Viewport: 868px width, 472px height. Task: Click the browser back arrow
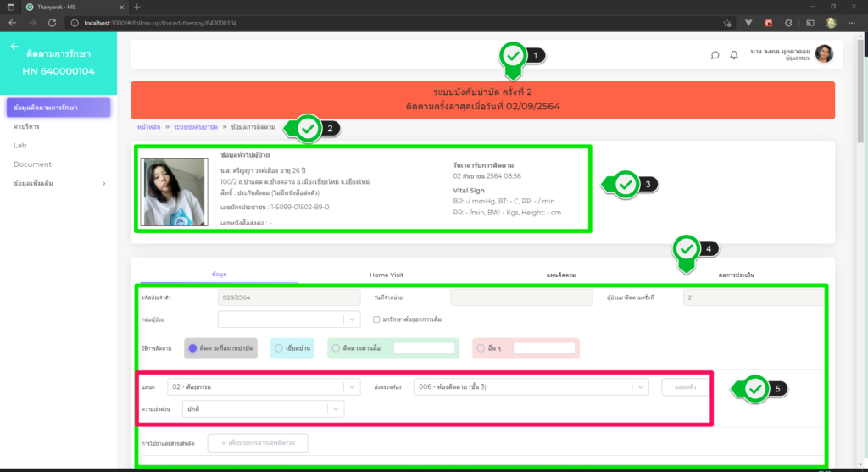(12, 23)
